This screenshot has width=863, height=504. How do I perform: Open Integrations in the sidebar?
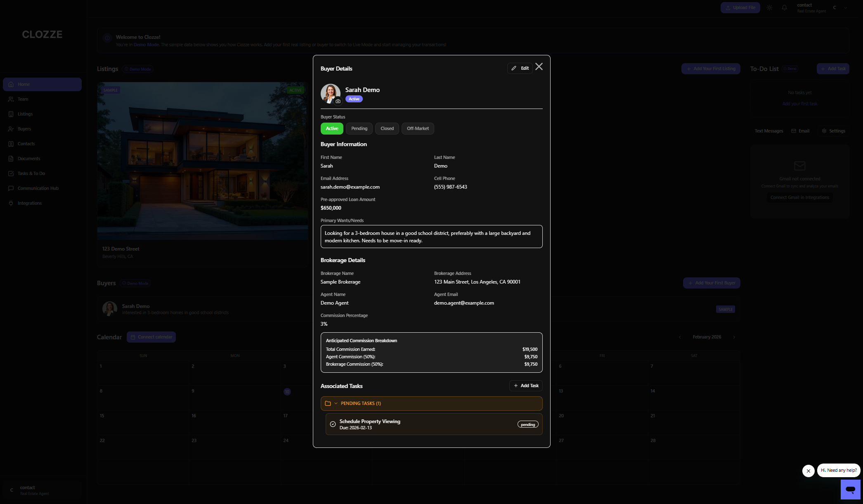[29, 203]
